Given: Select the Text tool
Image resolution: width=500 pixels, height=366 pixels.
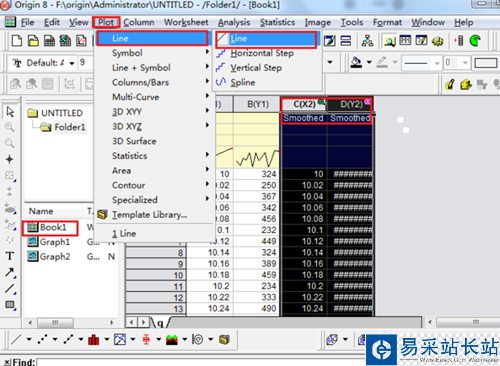Looking at the screenshot, I should 10,256.
